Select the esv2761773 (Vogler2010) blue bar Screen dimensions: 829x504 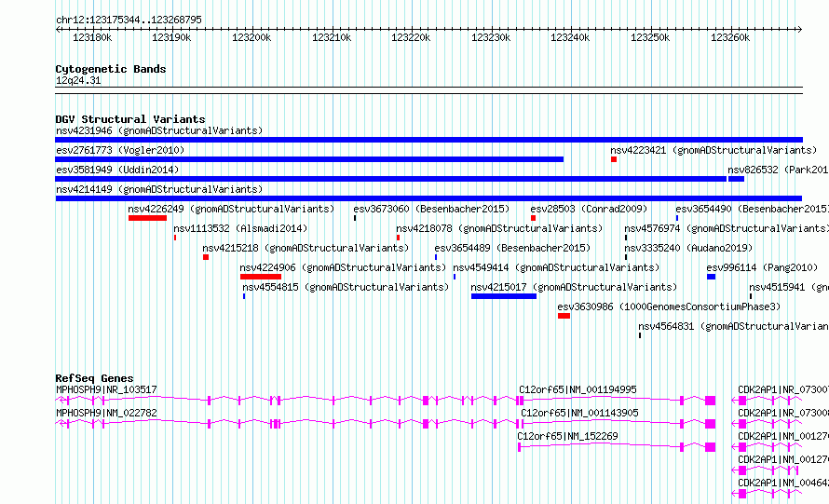coord(309,159)
